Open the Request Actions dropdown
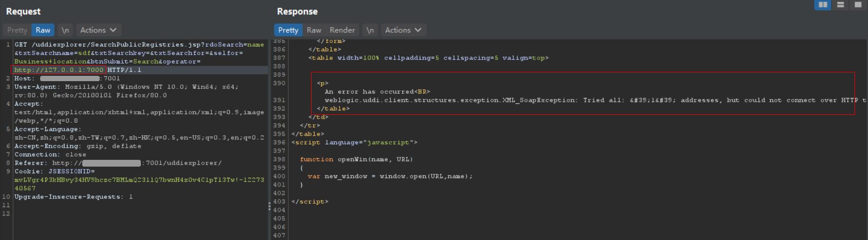This screenshot has width=868, height=240. pyautogui.click(x=98, y=30)
